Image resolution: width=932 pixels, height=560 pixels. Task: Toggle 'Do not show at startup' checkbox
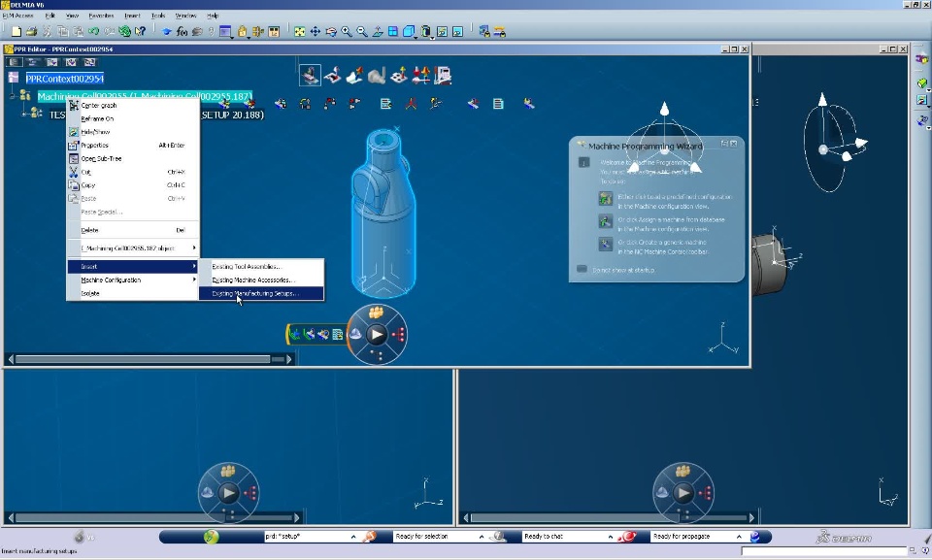[582, 269]
